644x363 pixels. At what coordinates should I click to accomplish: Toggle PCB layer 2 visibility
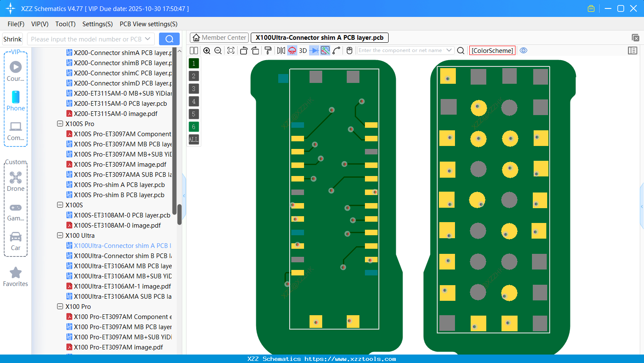194,76
